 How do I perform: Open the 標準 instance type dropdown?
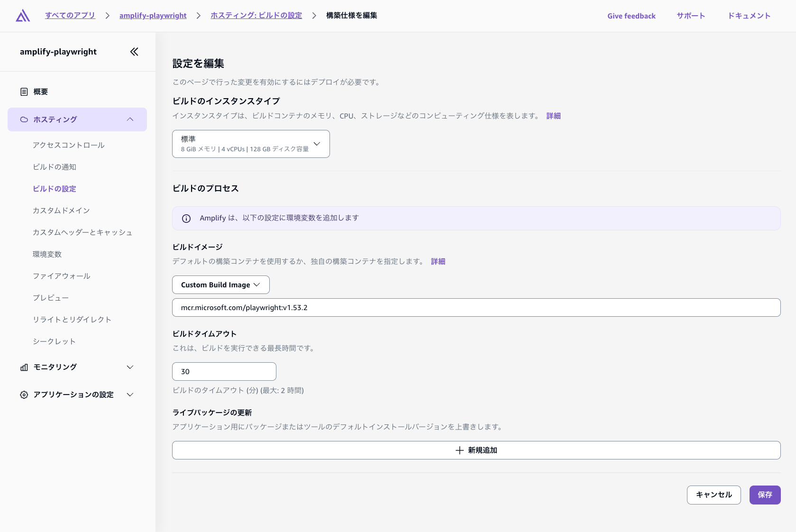pos(251,144)
